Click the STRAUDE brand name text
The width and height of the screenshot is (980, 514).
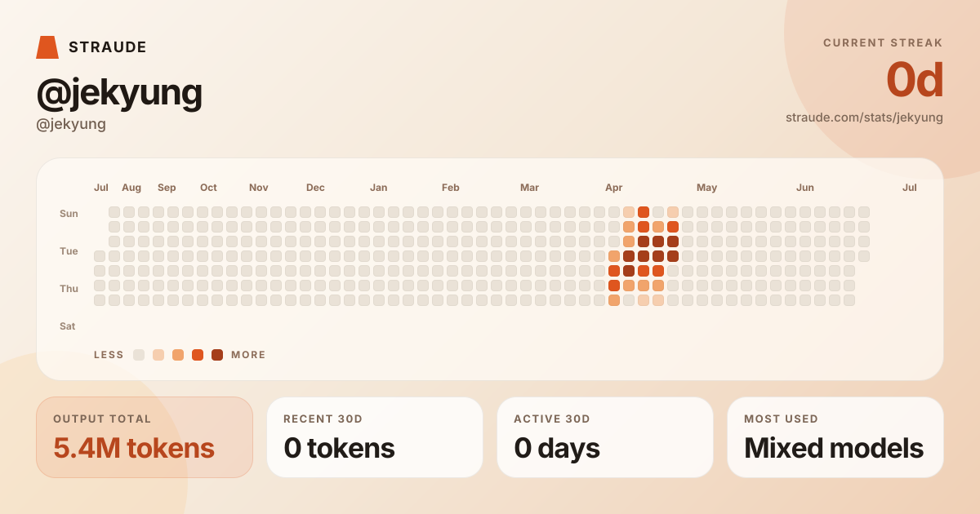coord(108,47)
